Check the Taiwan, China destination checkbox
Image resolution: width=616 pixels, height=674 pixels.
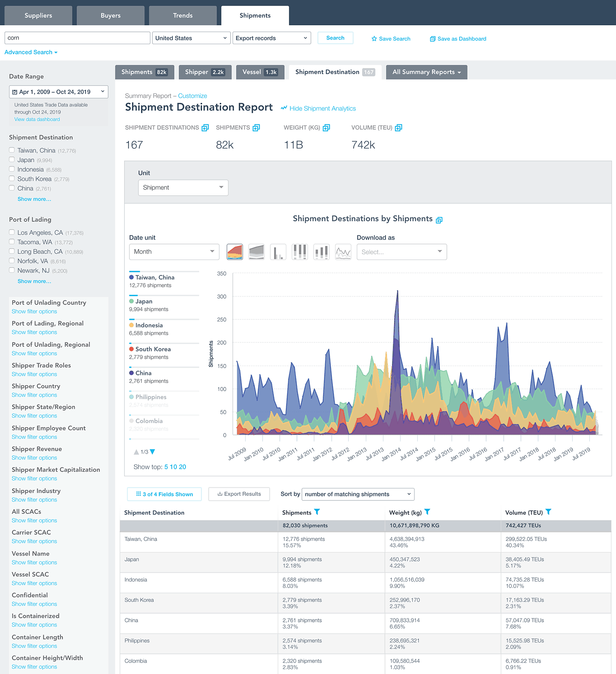pyautogui.click(x=12, y=150)
